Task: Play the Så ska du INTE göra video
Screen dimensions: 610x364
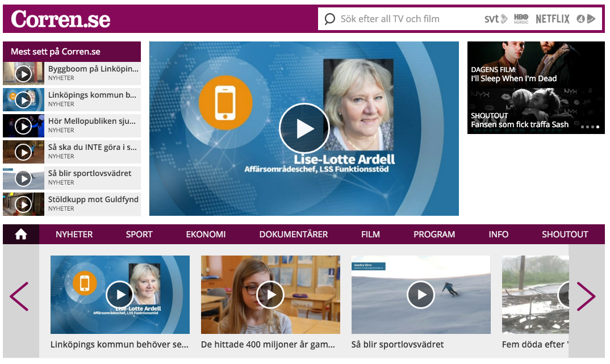Action: (x=23, y=152)
